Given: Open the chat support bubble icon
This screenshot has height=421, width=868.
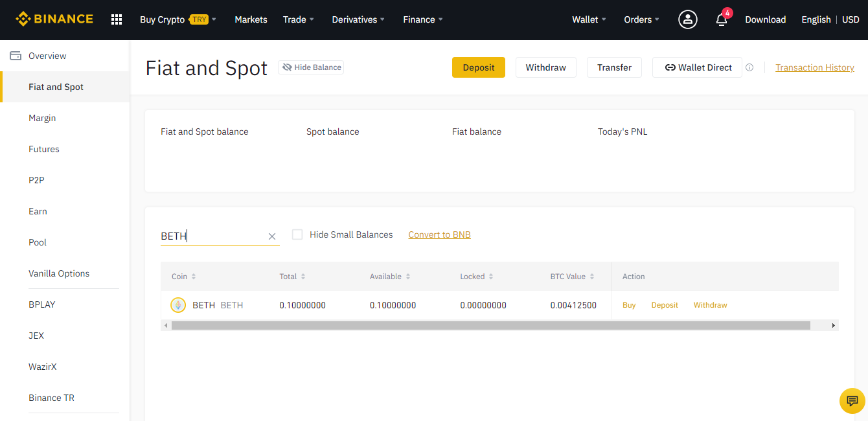Looking at the screenshot, I should [x=852, y=401].
